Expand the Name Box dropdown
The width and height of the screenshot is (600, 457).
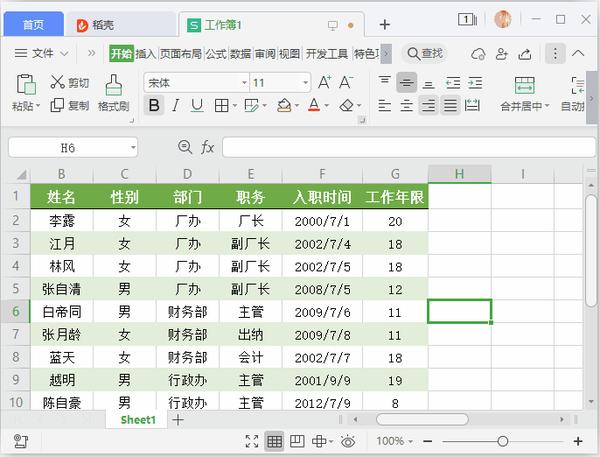pos(133,147)
